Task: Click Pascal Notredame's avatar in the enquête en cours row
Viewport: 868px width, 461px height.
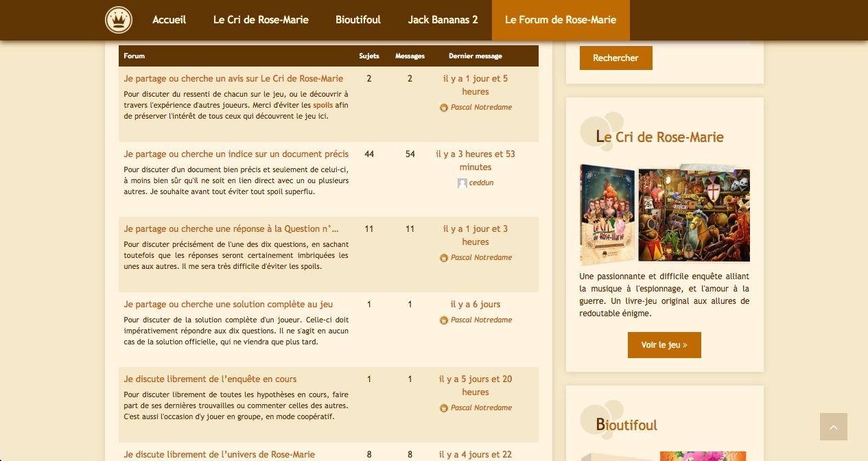Action: click(444, 408)
